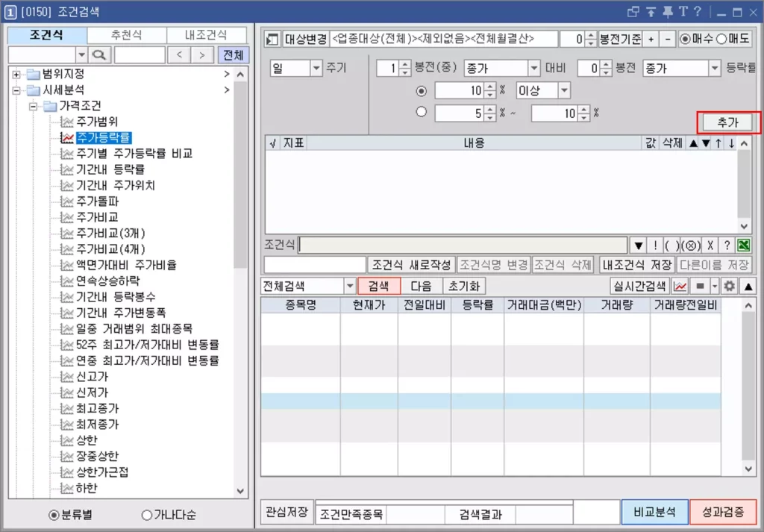This screenshot has width=764, height=532.
Task: Select the 10% 이상 radio option
Action: pyautogui.click(x=422, y=91)
